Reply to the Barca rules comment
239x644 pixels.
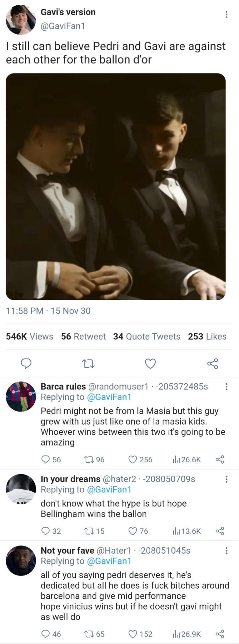pyautogui.click(x=45, y=460)
